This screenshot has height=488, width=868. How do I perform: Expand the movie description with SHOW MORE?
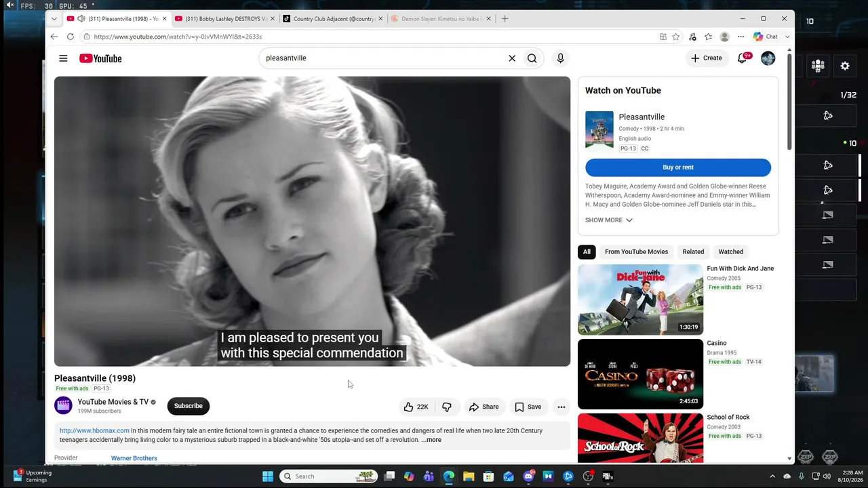609,220
